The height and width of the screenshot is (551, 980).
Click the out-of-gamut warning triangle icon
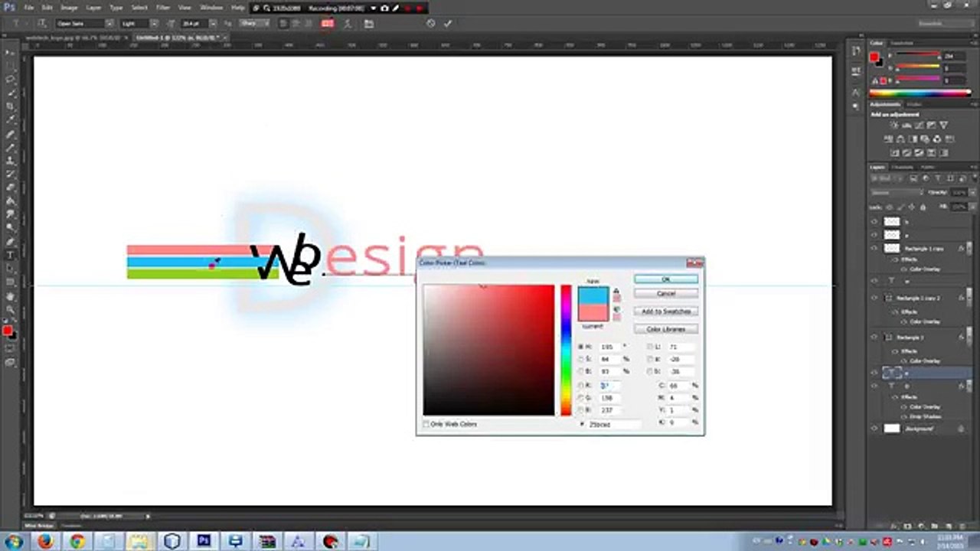(x=617, y=291)
